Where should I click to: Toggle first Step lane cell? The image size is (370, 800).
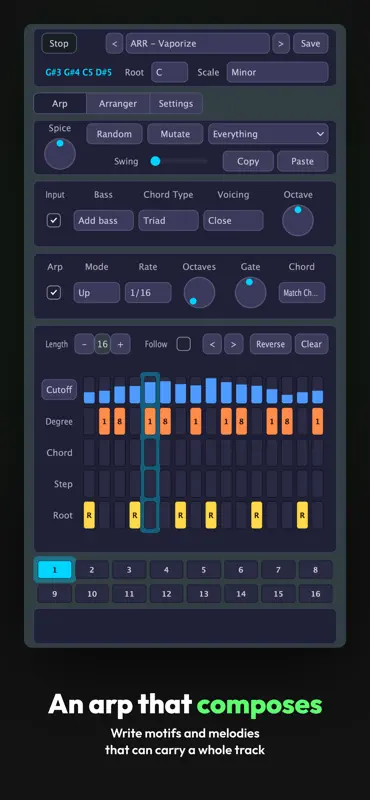pyautogui.click(x=89, y=484)
